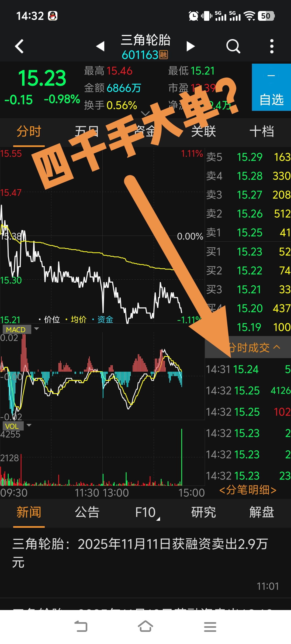Tap the 价位 chart legend
This screenshot has width=291, height=644.
49,320
